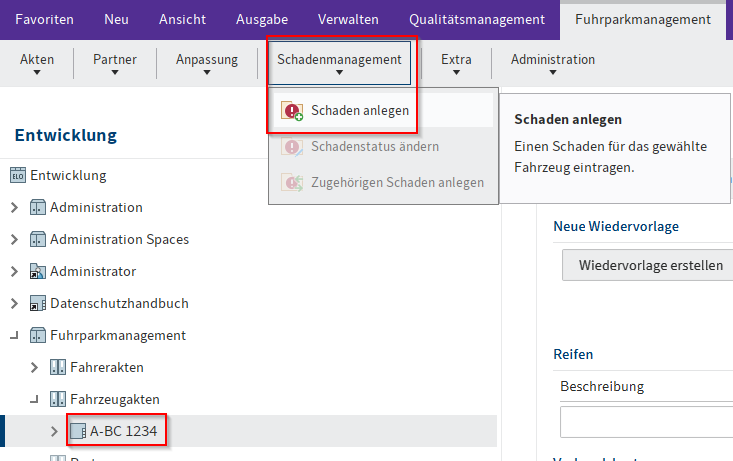Click the Neue Wiedervorlage heading
This screenshot has height=461, width=733.
pos(616,226)
